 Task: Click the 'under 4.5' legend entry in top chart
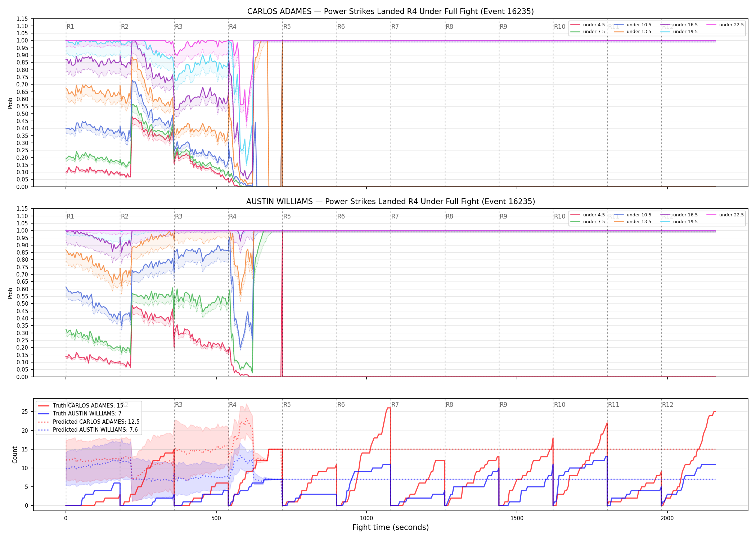coord(588,25)
